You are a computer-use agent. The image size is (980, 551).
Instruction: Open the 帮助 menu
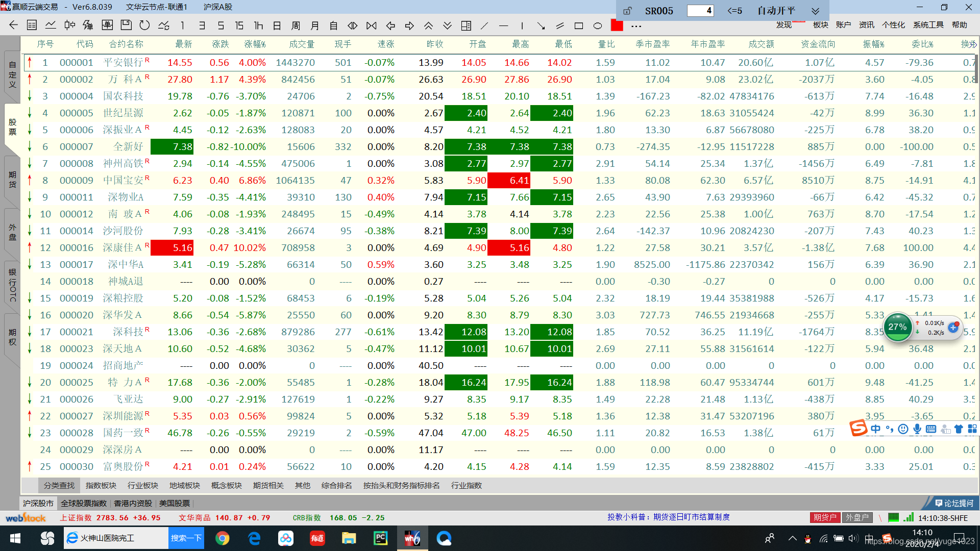[x=959, y=24]
